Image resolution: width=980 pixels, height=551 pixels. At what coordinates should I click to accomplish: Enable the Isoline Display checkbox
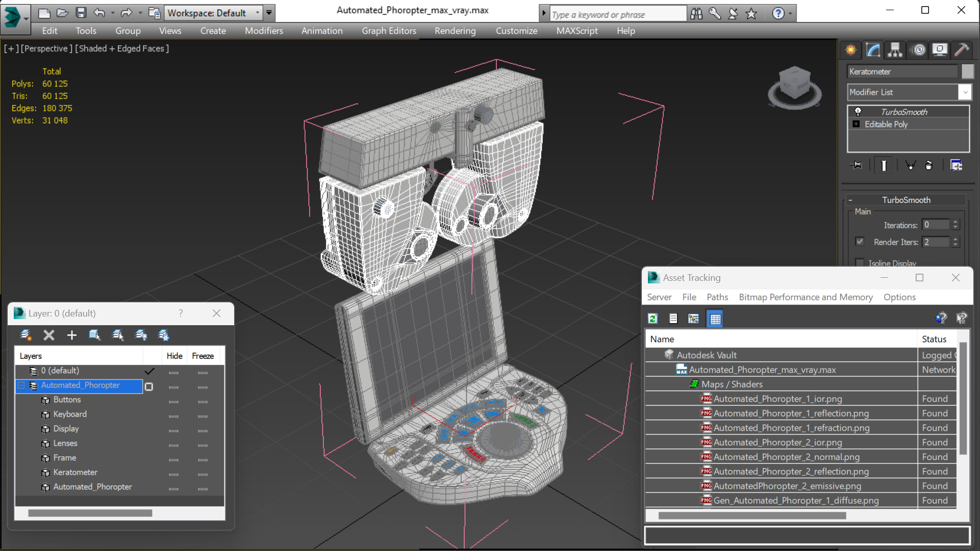tap(860, 263)
